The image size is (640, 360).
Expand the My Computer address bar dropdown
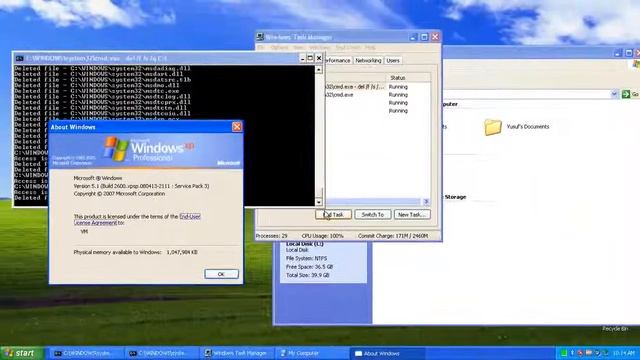pos(615,94)
